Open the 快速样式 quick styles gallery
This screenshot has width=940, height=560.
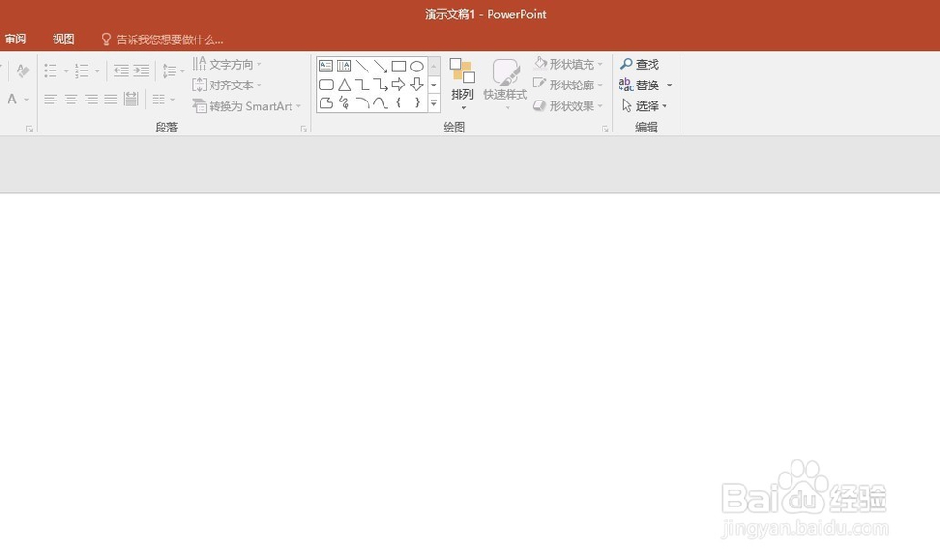506,85
